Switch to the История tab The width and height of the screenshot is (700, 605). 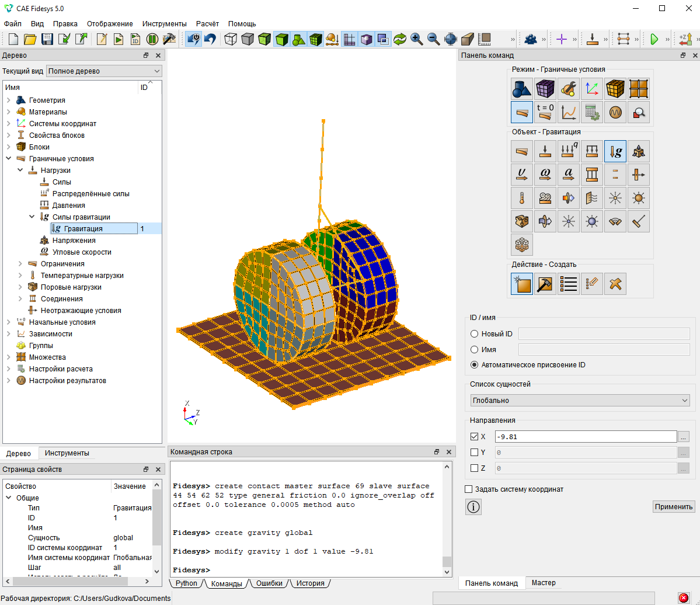(310, 583)
